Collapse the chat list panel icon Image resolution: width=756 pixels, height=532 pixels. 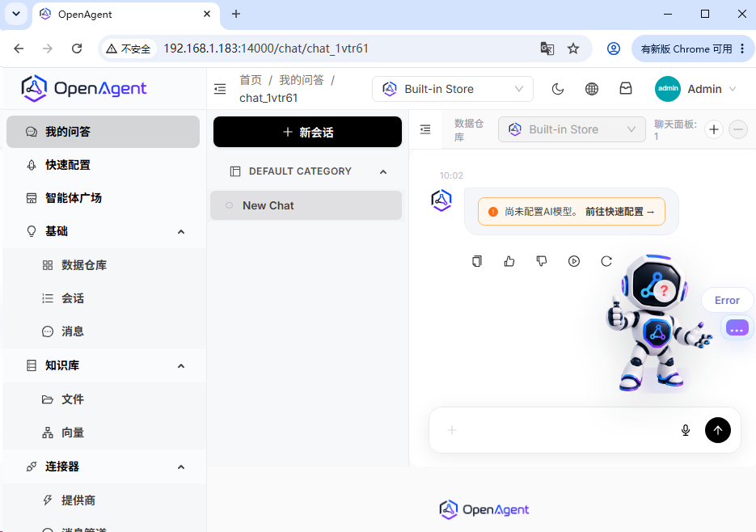[425, 129]
